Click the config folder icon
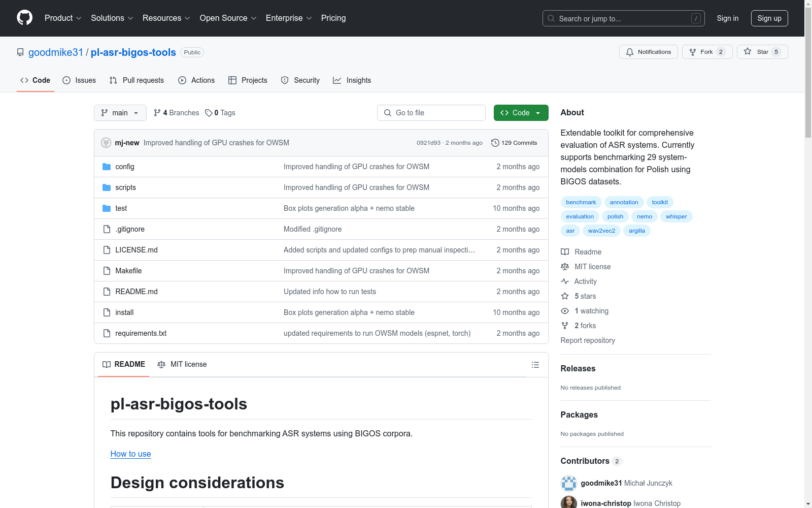 107,167
